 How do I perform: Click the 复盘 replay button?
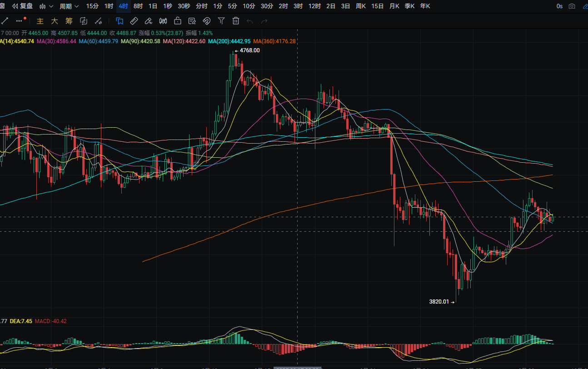click(22, 6)
